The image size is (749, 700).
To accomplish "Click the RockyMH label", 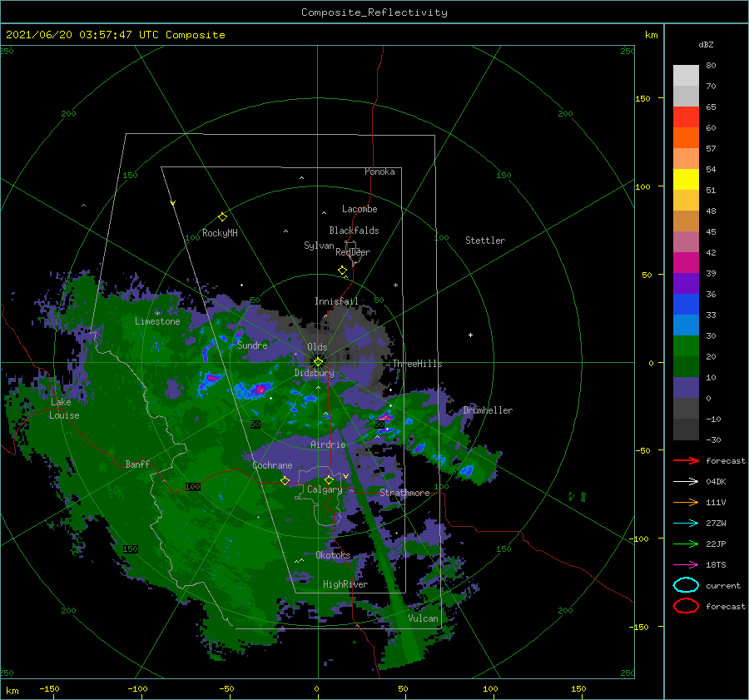I will coord(220,233).
